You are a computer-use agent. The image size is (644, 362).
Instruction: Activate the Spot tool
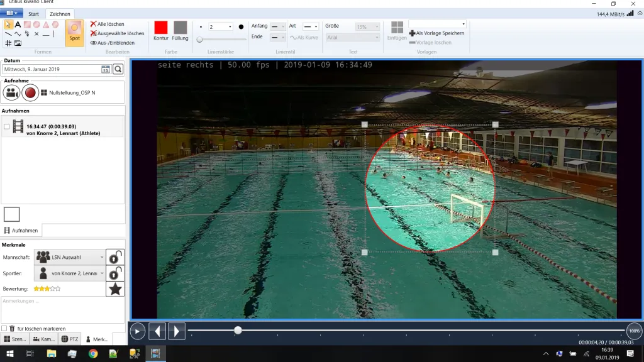(74, 33)
